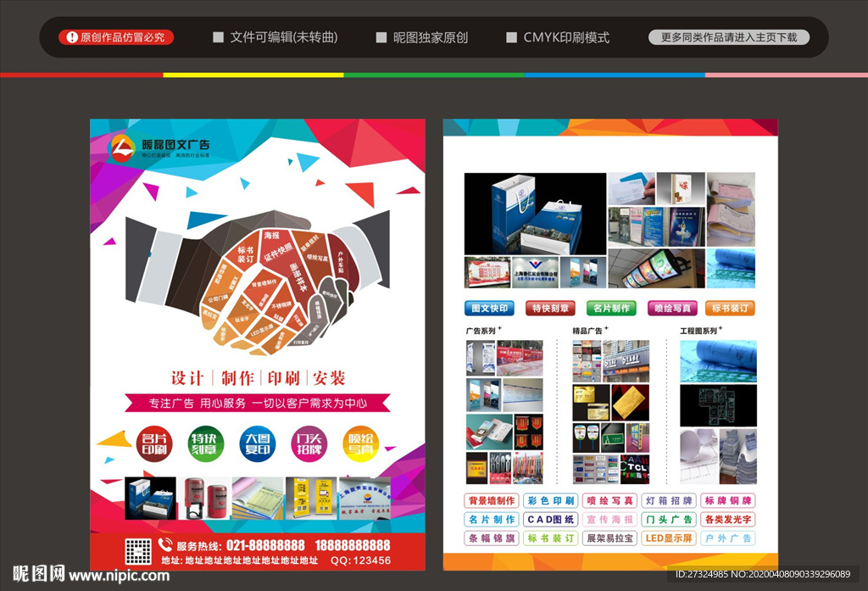This screenshot has height=591, width=868.
Task: Click the 暖磊图文广告 round logo icon
Action: click(122, 148)
